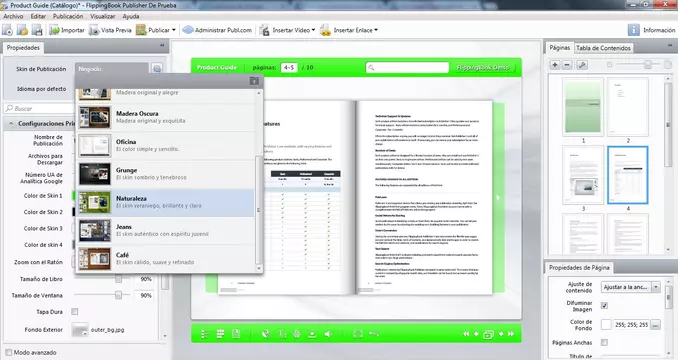
Task: Click the remove page minus icon
Action: click(567, 65)
